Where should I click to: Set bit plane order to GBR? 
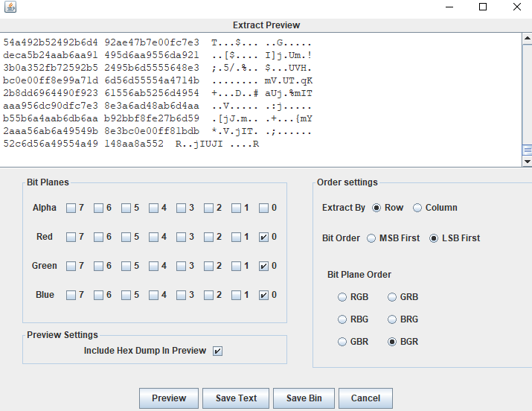(342, 342)
